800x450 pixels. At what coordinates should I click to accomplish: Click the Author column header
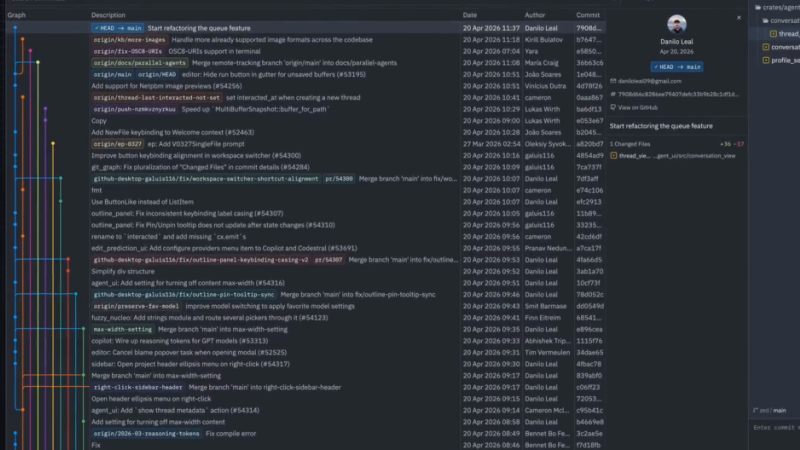535,15
